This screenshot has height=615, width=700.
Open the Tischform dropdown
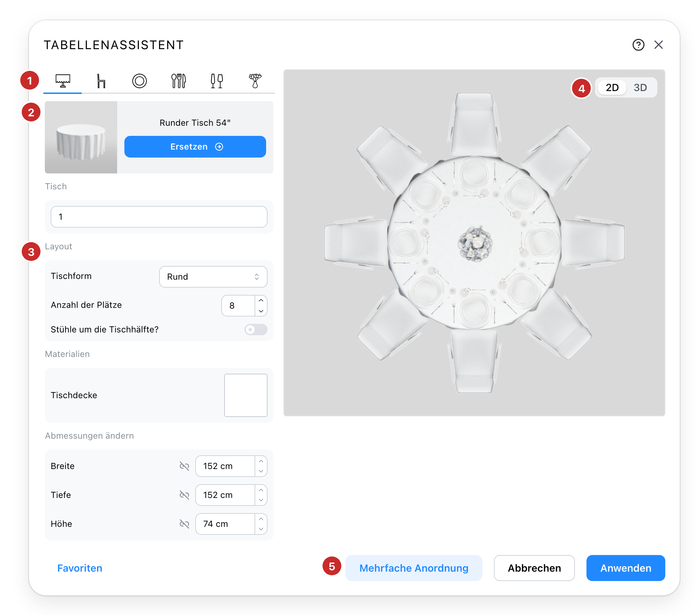pos(213,277)
